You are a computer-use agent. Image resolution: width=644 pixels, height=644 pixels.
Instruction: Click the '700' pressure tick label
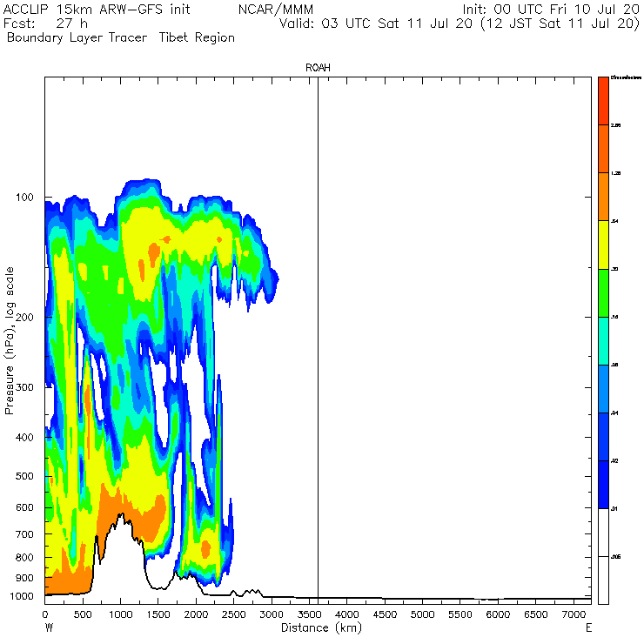point(24,534)
